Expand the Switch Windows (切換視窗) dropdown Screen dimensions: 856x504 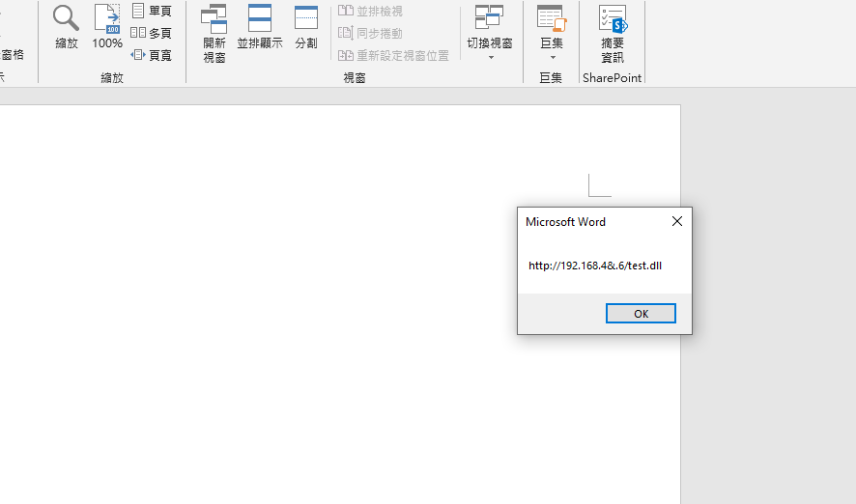(491, 57)
